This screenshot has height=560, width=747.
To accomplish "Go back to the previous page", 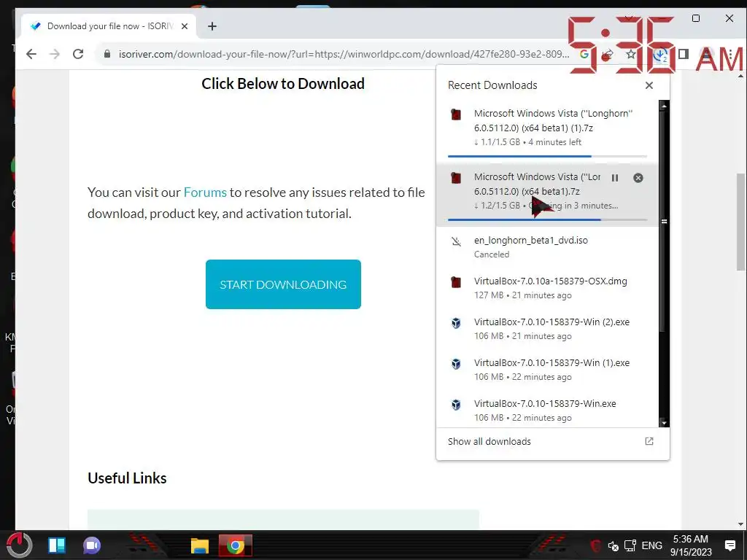I will pyautogui.click(x=31, y=54).
